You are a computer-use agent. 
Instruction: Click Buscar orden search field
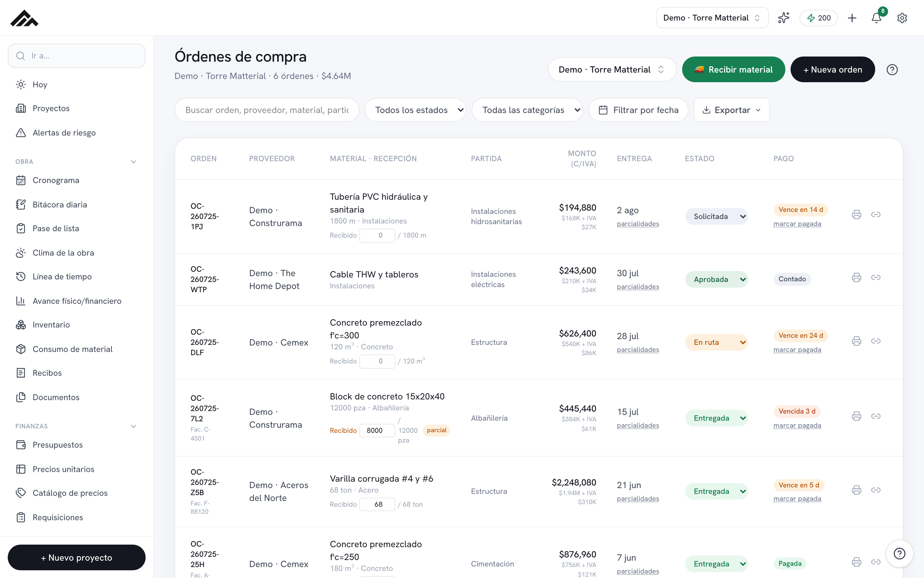267,110
